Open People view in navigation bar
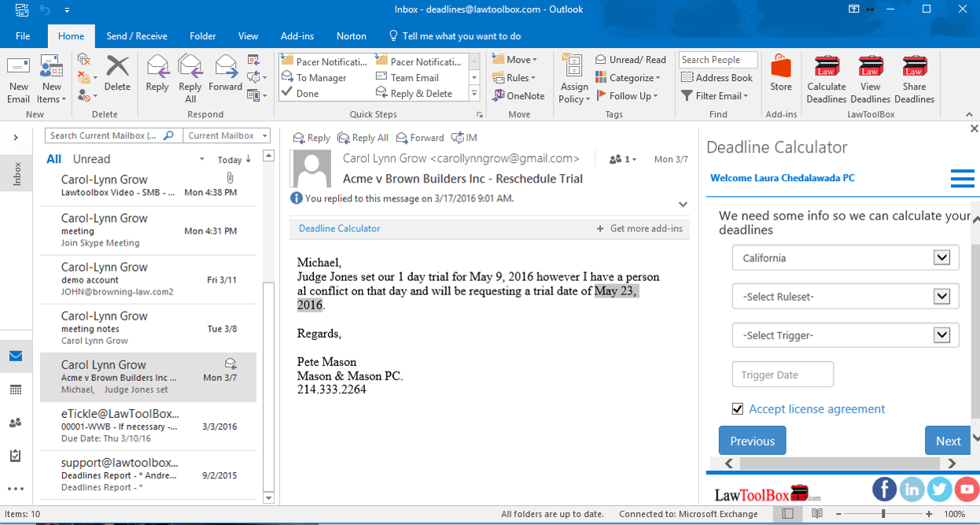Viewport: 980px width, 525px height. pyautogui.click(x=16, y=423)
